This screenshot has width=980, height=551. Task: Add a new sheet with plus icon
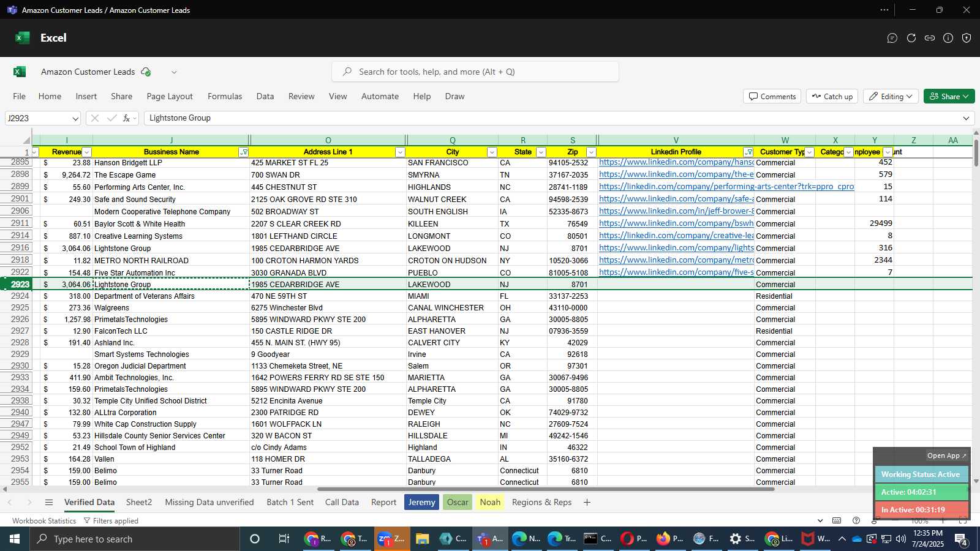587,502
